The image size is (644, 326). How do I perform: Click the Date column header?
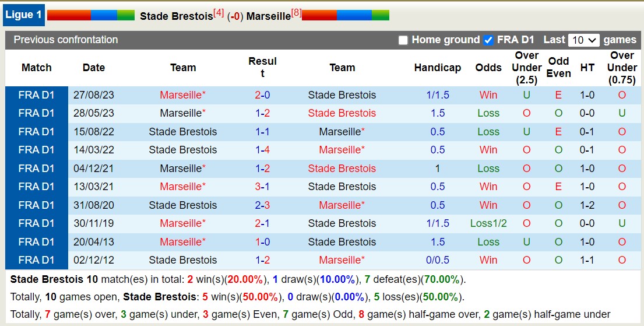(x=94, y=68)
